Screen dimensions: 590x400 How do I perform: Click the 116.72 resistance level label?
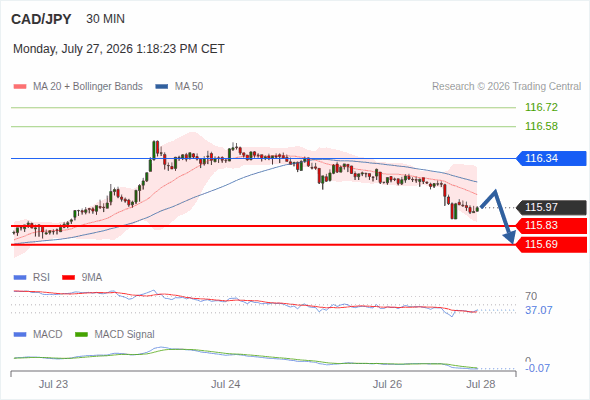click(541, 107)
